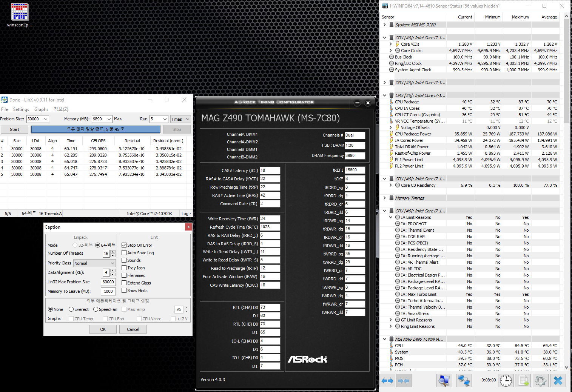
Task: Click the thermometer icon beside CPU GT Cores (Graphics)
Action: pos(392,115)
